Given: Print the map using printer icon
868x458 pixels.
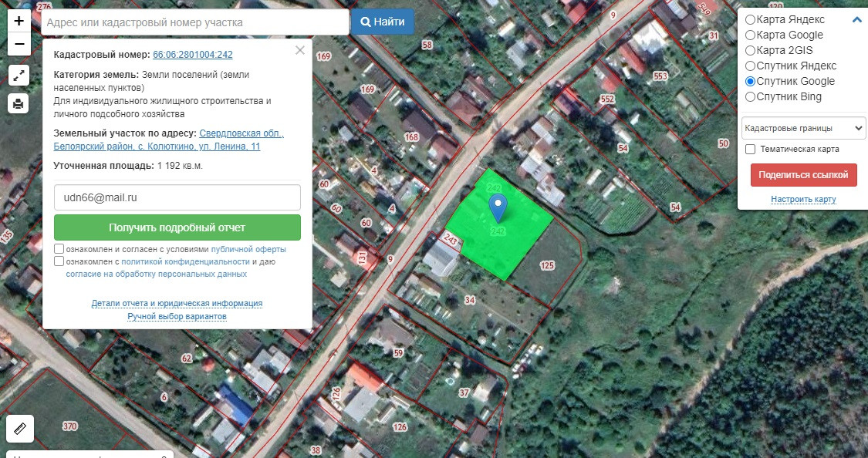Looking at the screenshot, I should tap(19, 103).
